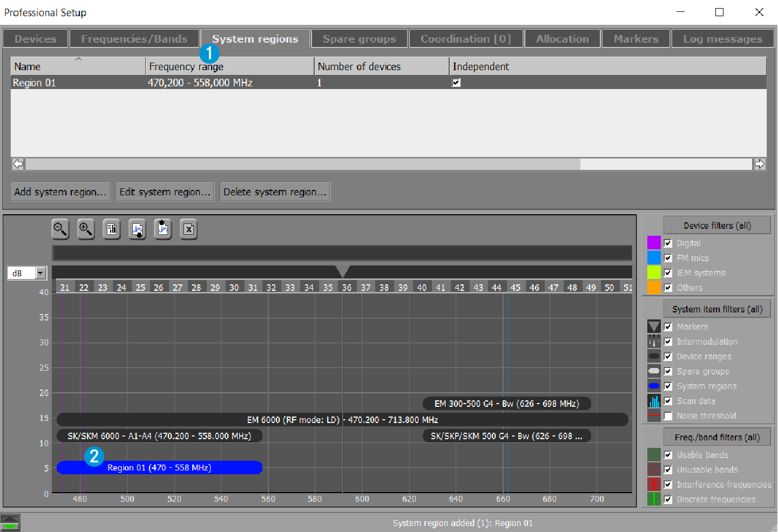The image size is (778, 532).
Task: Zoom in on the frequency spectrum
Action: point(86,229)
